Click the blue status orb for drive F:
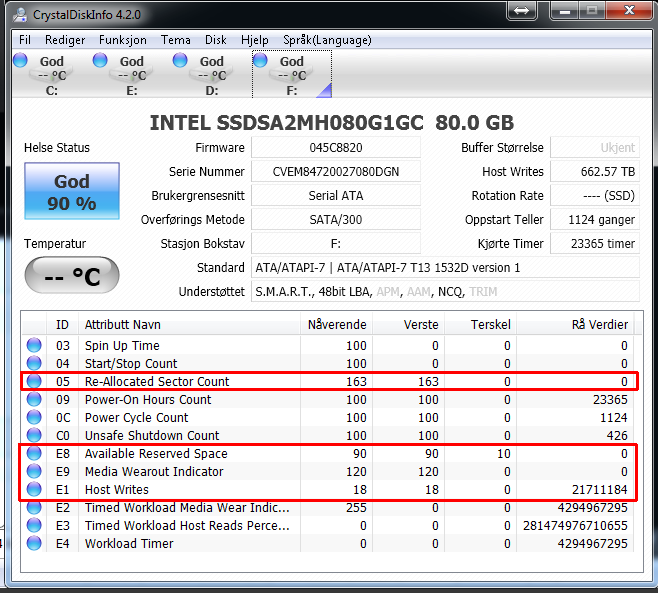This screenshot has width=658, height=593. tap(260, 60)
